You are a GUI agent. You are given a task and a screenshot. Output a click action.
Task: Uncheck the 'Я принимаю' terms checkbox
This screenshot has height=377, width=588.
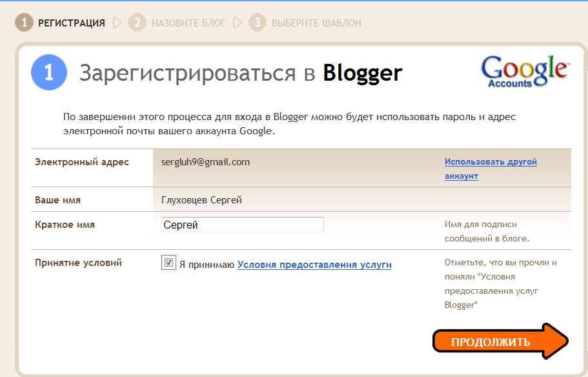point(168,263)
